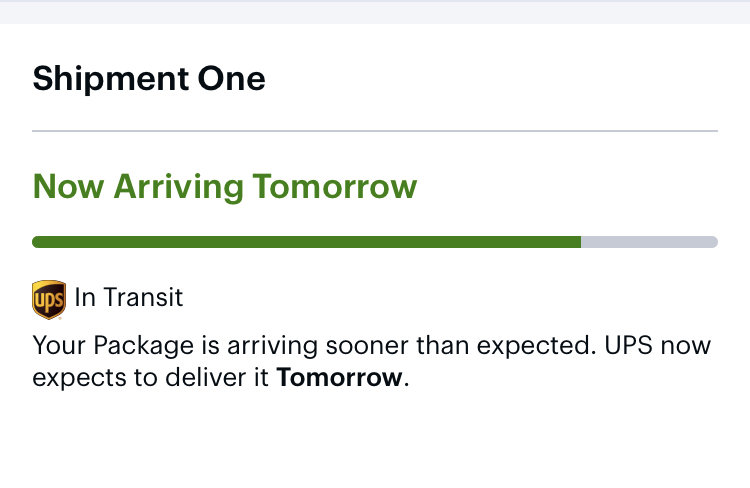Click the green filled part of progress bar
Viewport: 750px width, 488px height.
[307, 242]
